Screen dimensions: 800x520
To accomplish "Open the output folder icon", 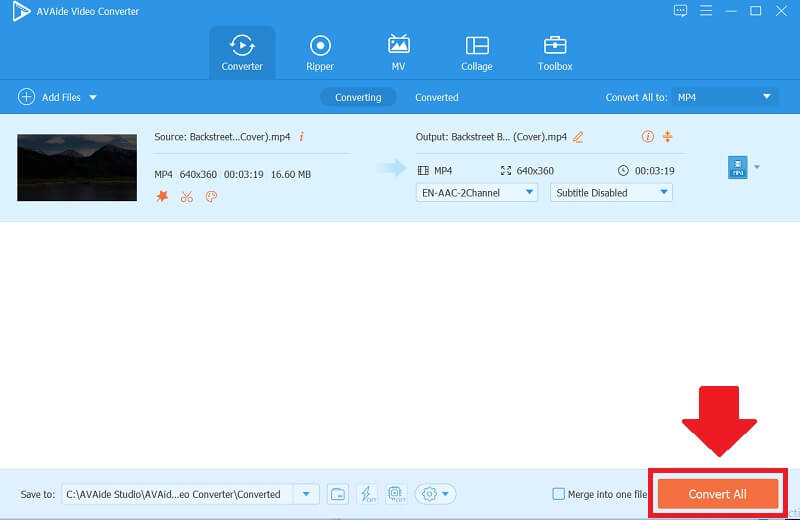I will click(338, 494).
